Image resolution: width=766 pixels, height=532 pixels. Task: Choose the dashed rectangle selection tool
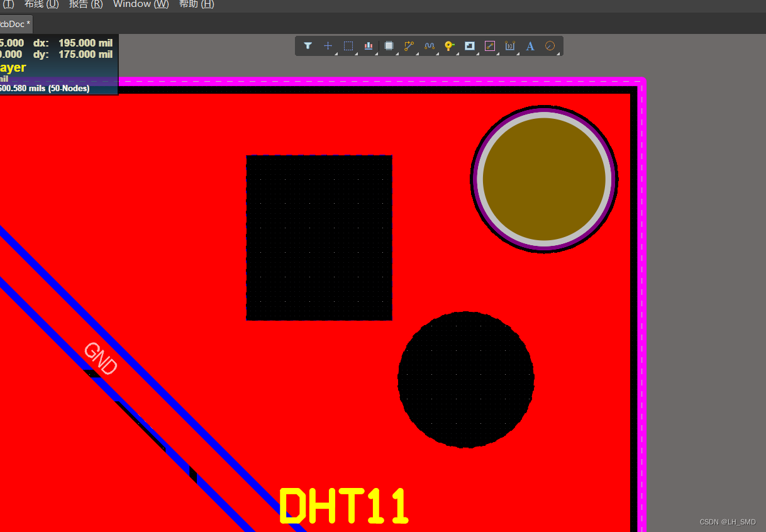click(348, 46)
